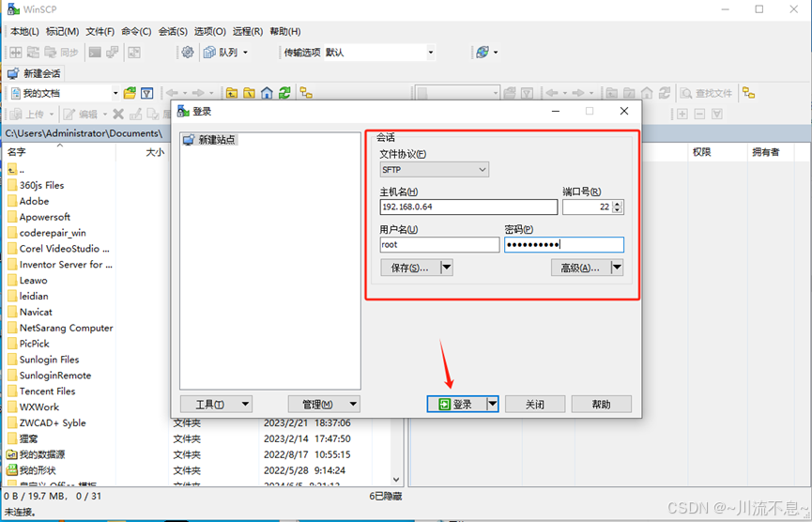812x522 pixels.
Task: Click the local panel scrollbar down arrow
Action: click(x=396, y=480)
